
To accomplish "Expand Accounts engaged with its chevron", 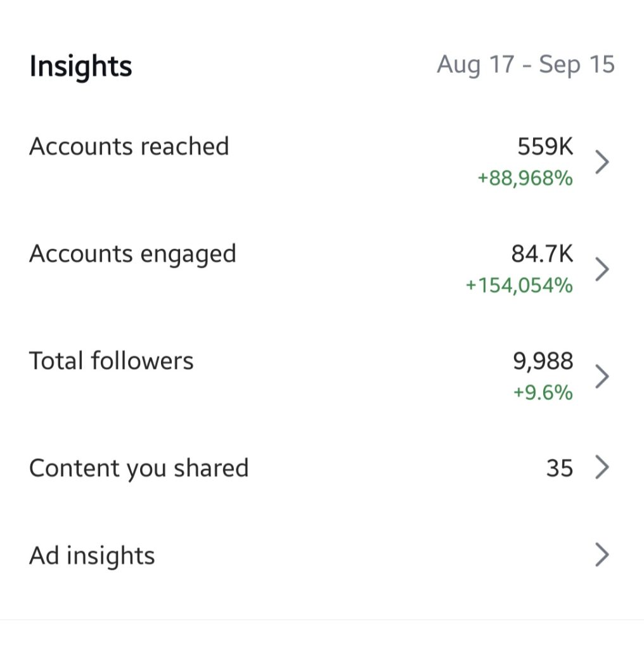I will pyautogui.click(x=602, y=269).
